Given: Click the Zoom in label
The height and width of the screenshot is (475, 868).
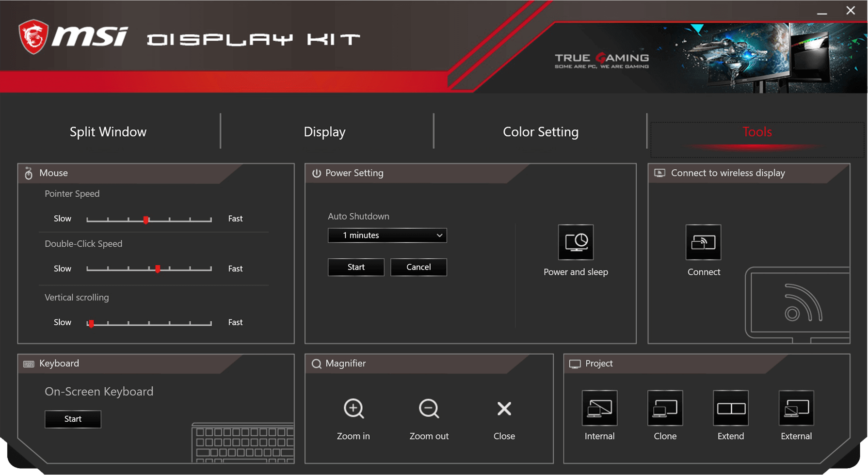Looking at the screenshot, I should pos(354,436).
